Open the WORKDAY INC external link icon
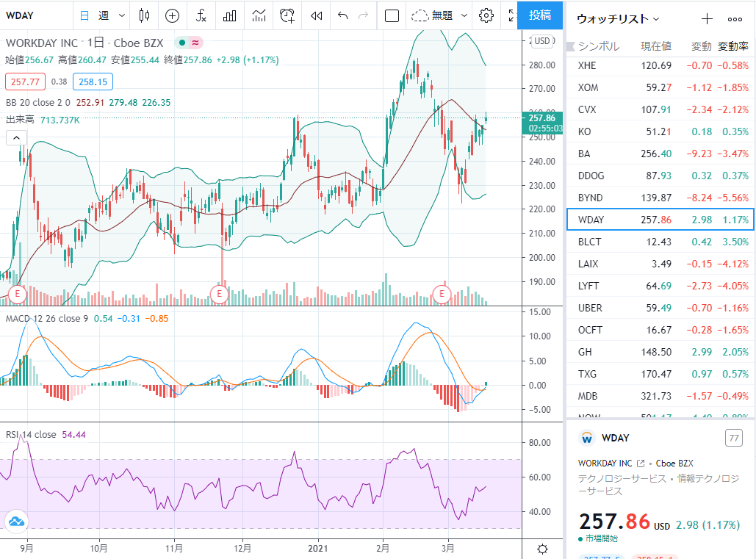756x559 pixels. tap(641, 463)
